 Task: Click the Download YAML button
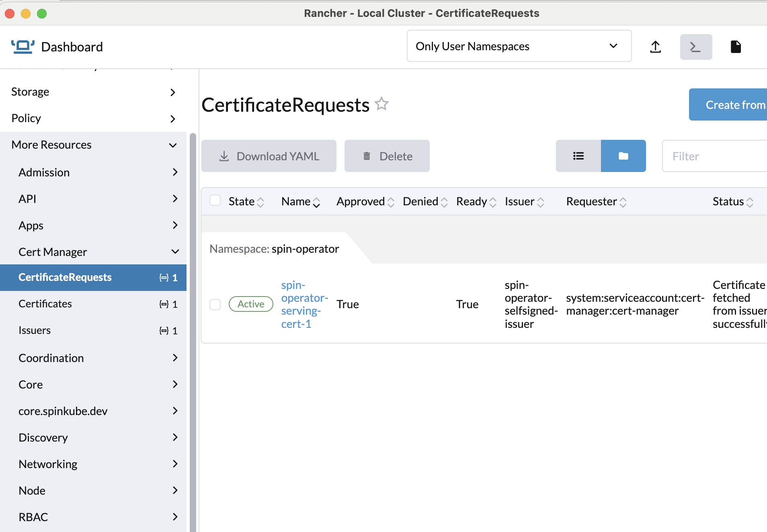click(269, 156)
